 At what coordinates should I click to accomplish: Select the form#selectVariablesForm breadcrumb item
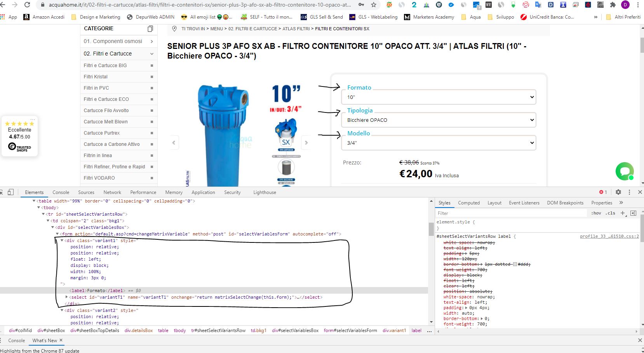tap(350, 331)
